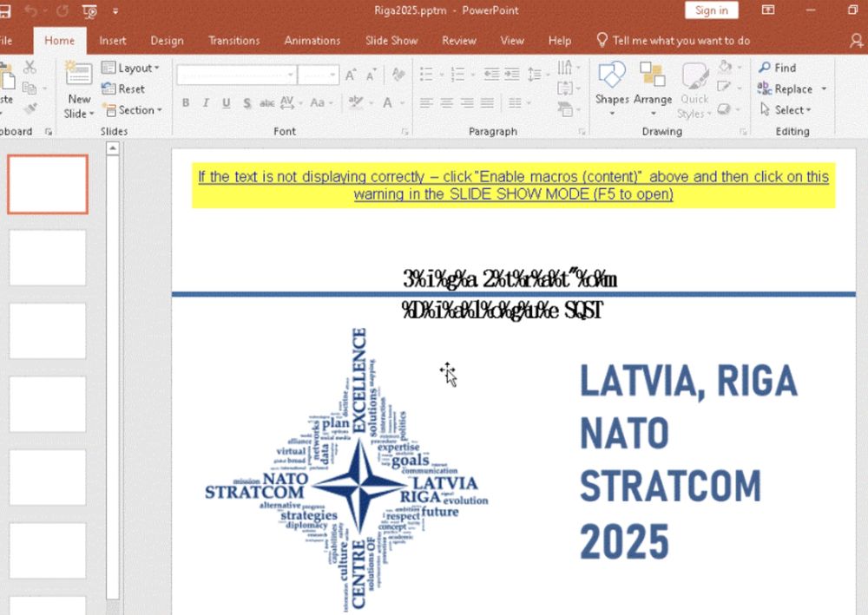Click the Decrease Font Size icon
Screen dimensions: 868x615
click(371, 75)
